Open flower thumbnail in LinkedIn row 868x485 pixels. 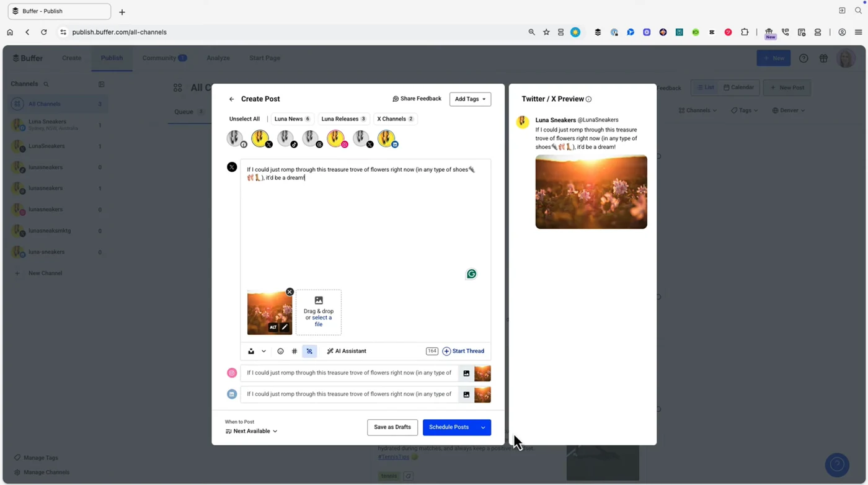[482, 394]
